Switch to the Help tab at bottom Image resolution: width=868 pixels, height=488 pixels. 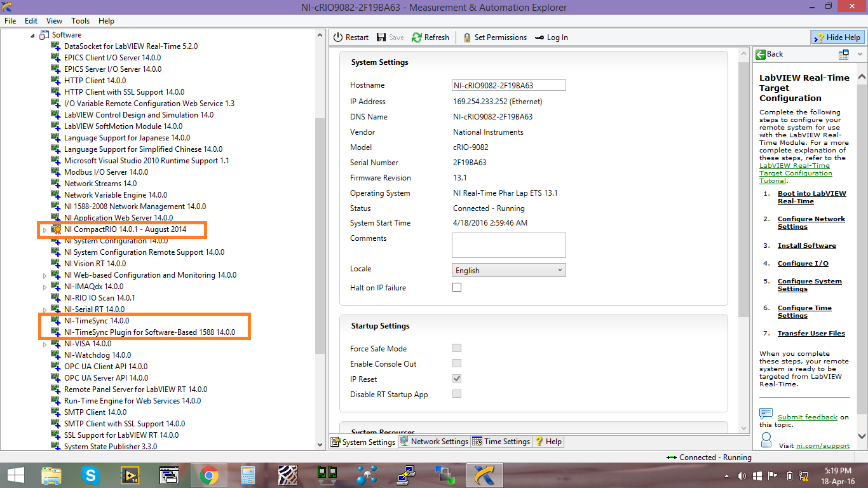[548, 442]
